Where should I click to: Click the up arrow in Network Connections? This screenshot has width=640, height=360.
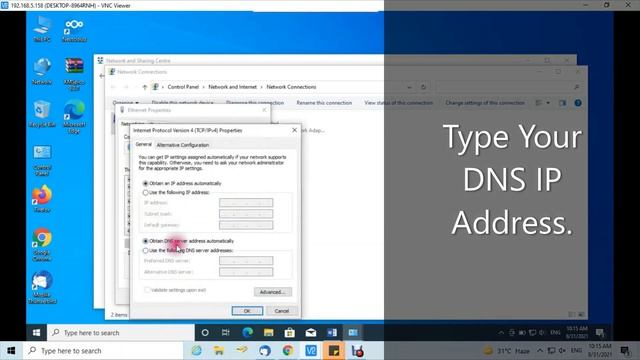(x=144, y=87)
